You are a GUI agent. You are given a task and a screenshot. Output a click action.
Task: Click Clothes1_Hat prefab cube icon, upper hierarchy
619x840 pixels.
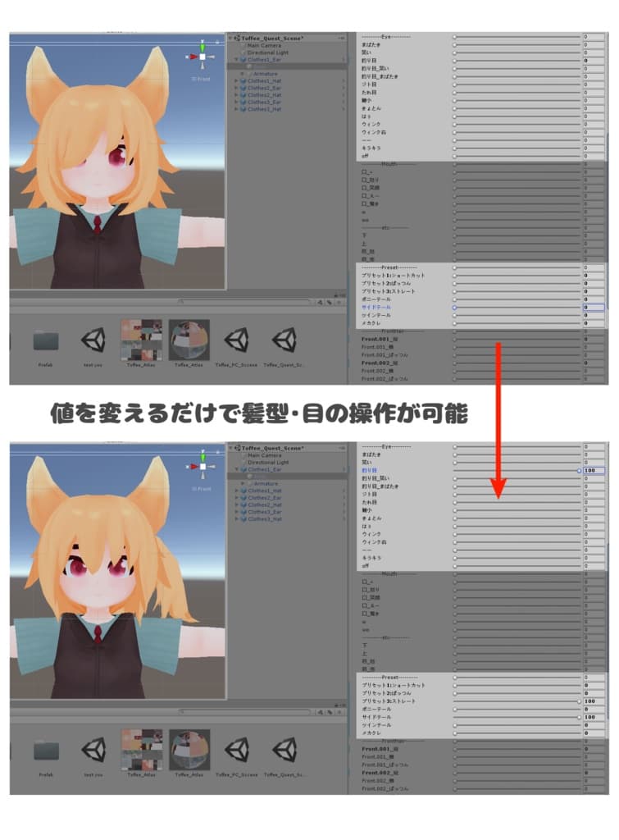pyautogui.click(x=244, y=81)
